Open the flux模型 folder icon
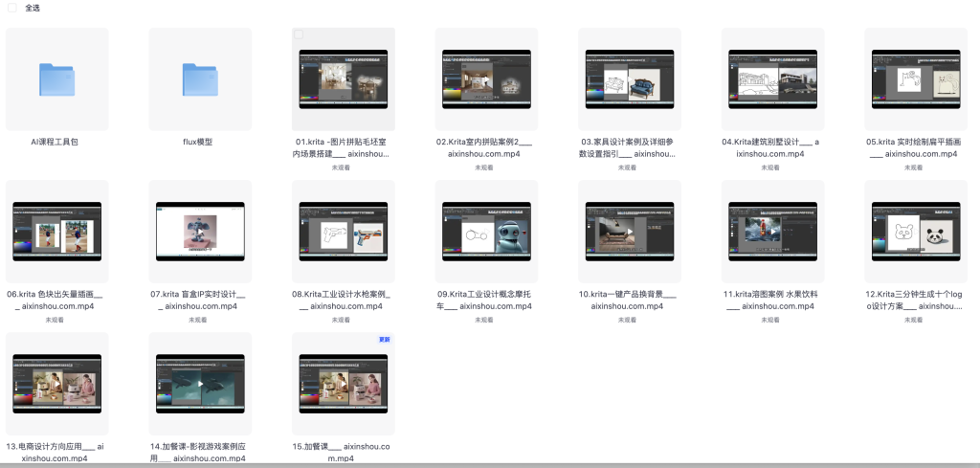Screen dimensions: 980x468 click(x=200, y=79)
